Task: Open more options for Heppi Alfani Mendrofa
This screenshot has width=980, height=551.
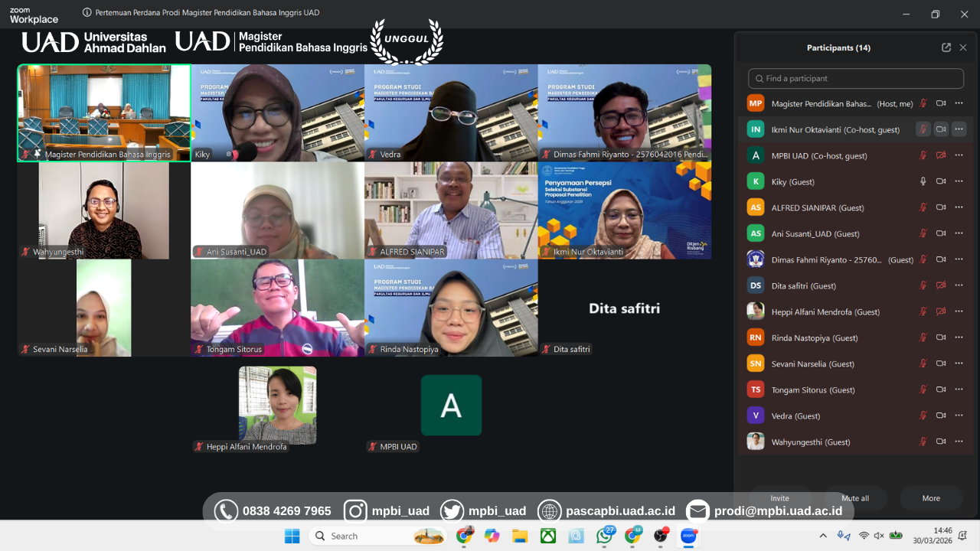Action: tap(959, 311)
